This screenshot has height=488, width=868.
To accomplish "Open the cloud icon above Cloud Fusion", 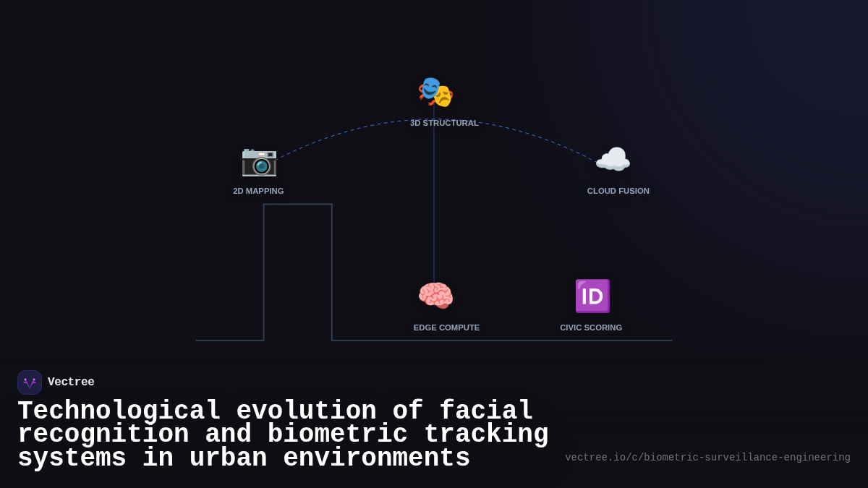I will pos(612,159).
